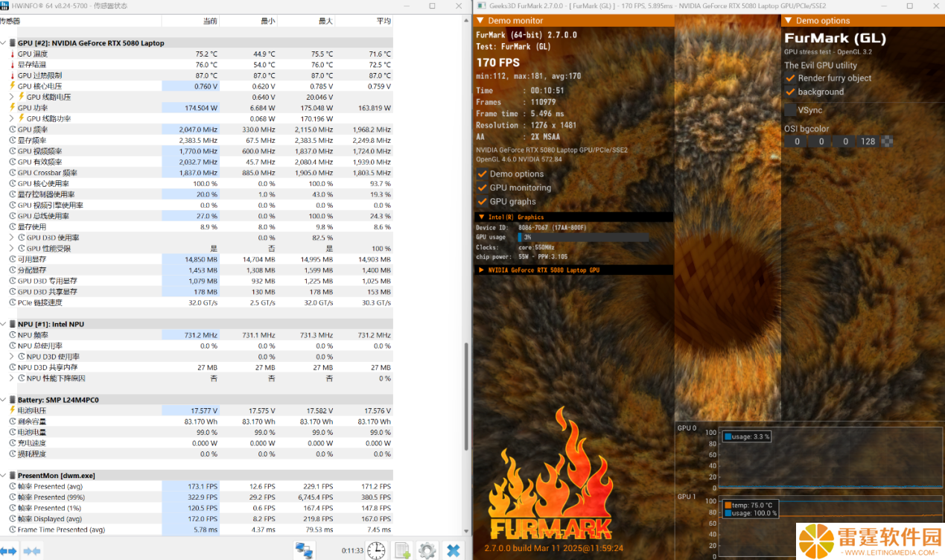Click the 170 FPS readout in FurMark
Screen dimensions: 945x560
498,63
